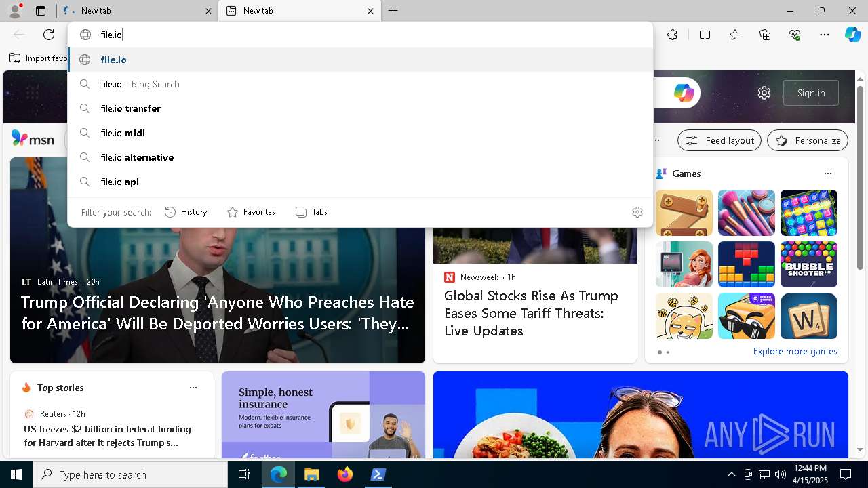Open Split screen icon
This screenshot has height=488, width=868.
click(705, 35)
